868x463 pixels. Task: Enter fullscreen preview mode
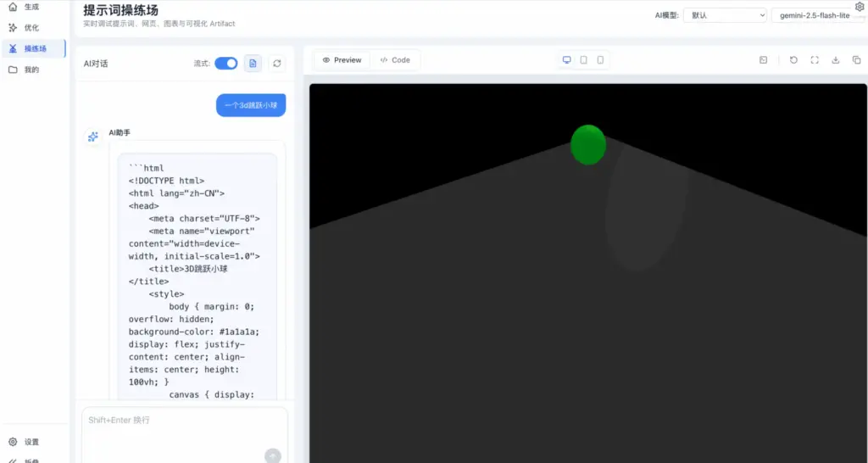815,60
